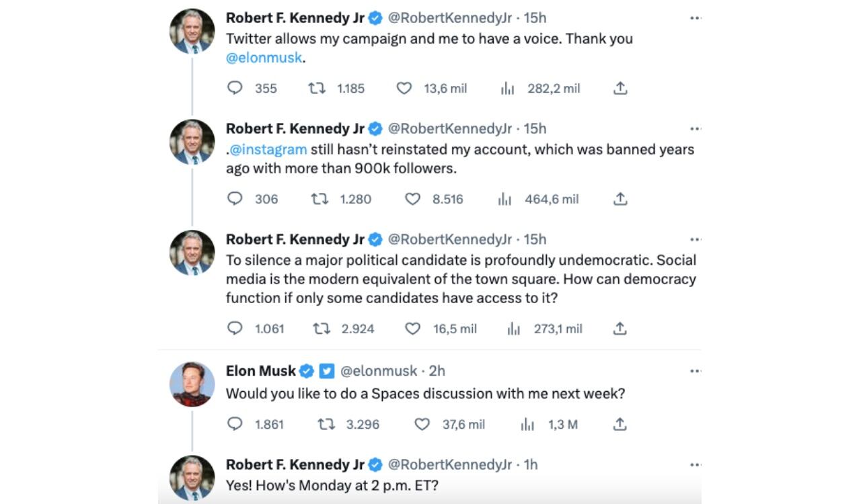Like the Elon Musk Spaces invitation tweet
Viewport: 861px width, 504px height.
tap(422, 424)
